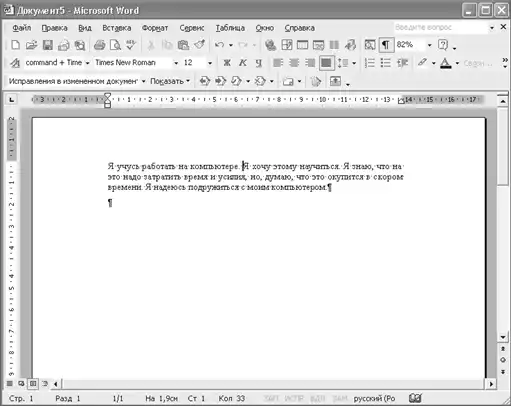Open the Styles and Formatting pane icon
This screenshot has height=406, width=511.
[x=15, y=63]
